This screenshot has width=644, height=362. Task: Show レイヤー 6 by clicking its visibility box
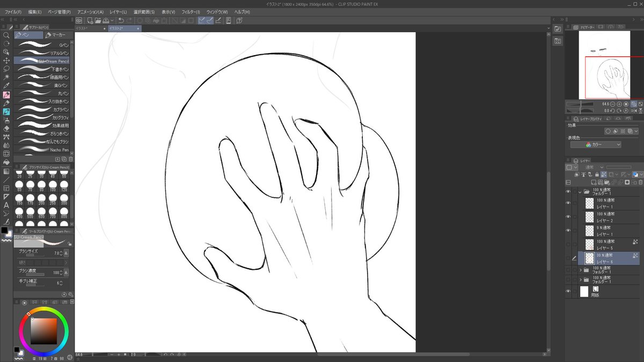568,256
